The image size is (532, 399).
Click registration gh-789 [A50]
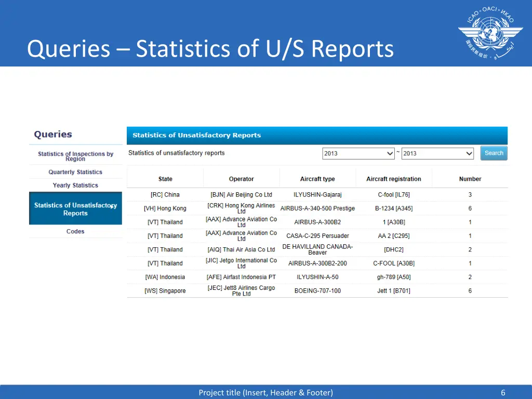coord(394,277)
